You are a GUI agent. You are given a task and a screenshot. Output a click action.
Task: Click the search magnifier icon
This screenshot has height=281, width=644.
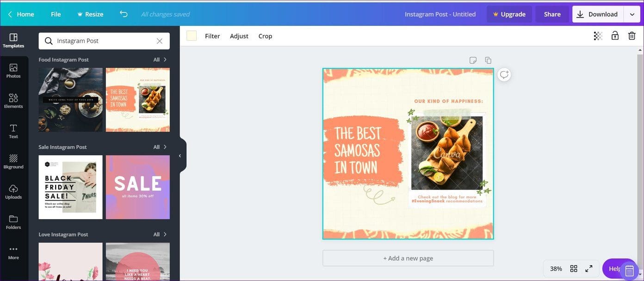pyautogui.click(x=49, y=41)
